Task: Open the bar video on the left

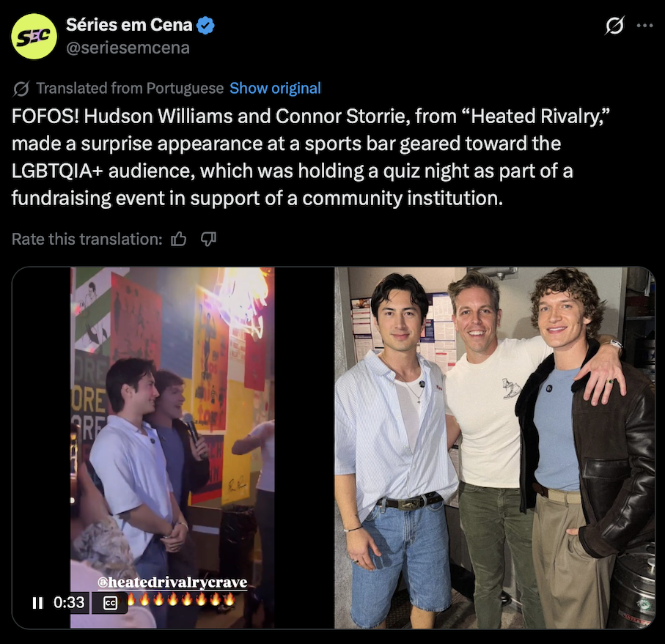Action: [172, 448]
